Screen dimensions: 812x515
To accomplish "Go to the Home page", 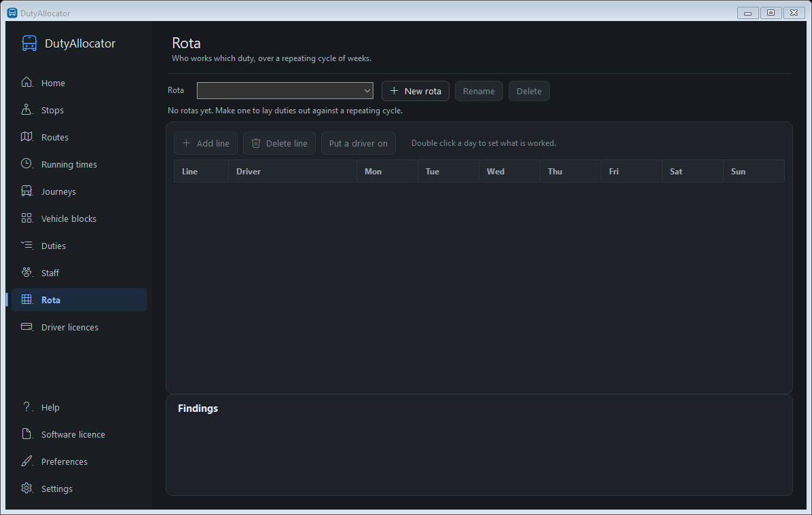I will click(79, 83).
